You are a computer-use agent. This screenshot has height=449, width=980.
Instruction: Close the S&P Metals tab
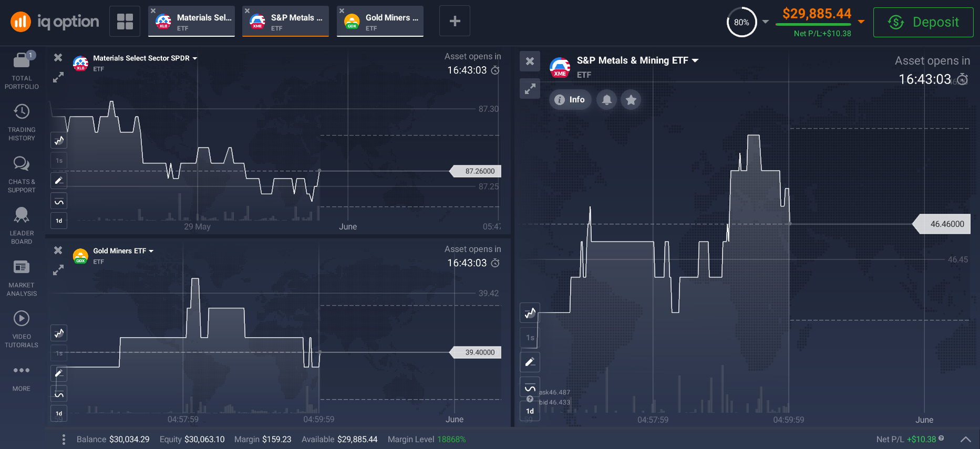pyautogui.click(x=247, y=11)
